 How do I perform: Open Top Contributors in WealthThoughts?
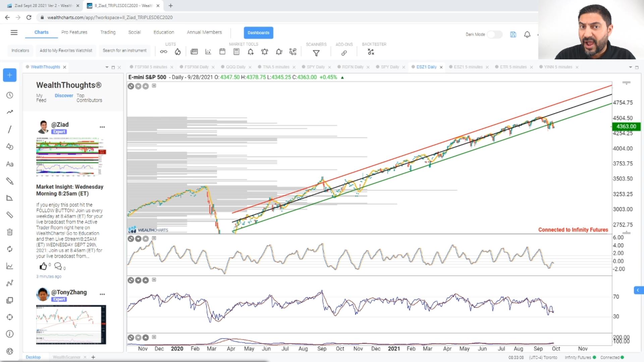pos(89,98)
